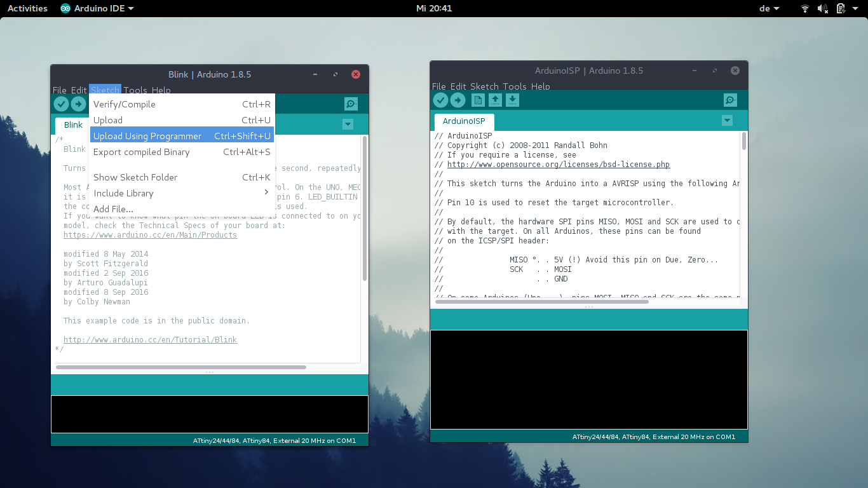
Task: Click the black console area in ArduinoISP window
Action: point(589,379)
